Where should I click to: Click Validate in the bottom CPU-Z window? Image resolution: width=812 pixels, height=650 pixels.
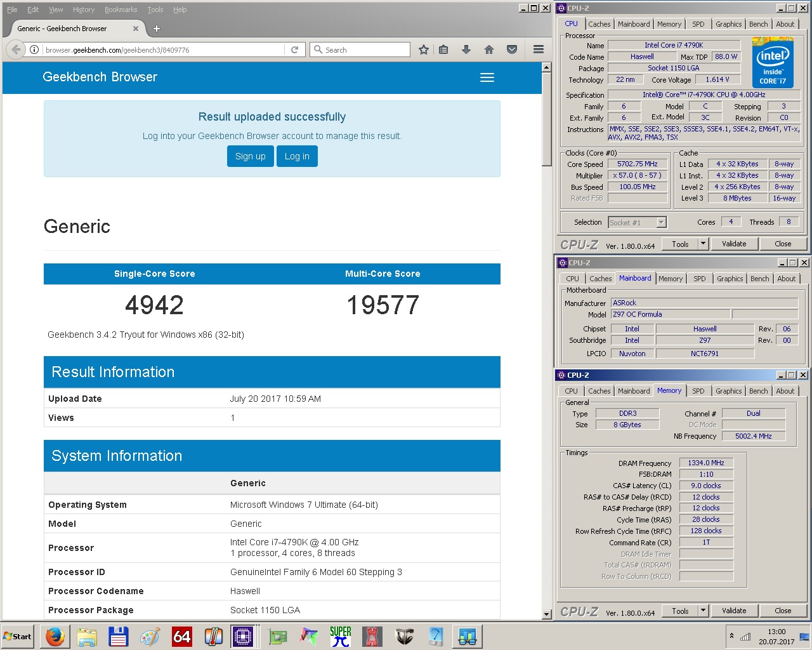click(734, 611)
